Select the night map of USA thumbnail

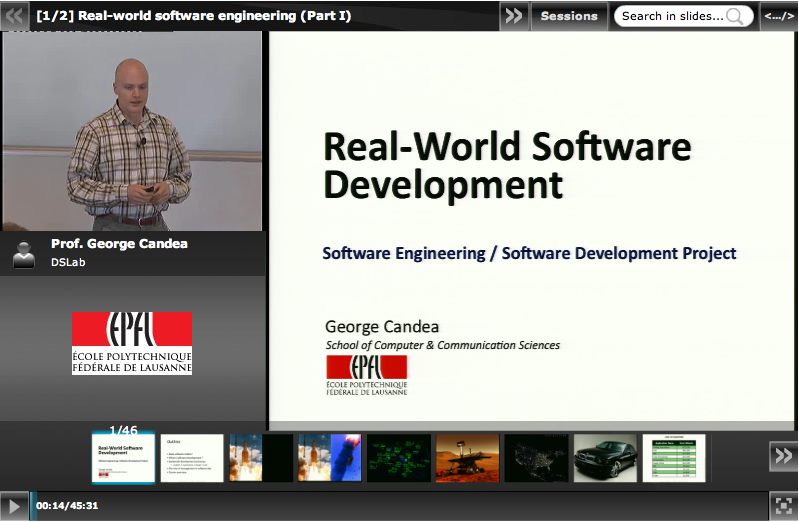537,458
